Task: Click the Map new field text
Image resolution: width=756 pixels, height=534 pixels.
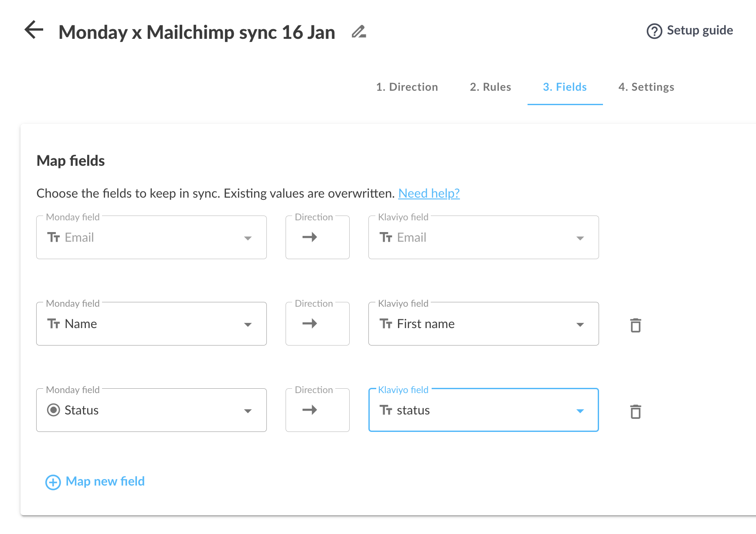Action: tap(105, 481)
